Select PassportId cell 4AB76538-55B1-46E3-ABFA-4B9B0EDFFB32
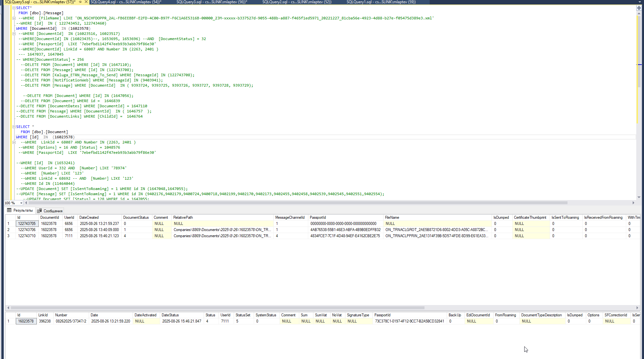The width and height of the screenshot is (644, 359). [345, 230]
